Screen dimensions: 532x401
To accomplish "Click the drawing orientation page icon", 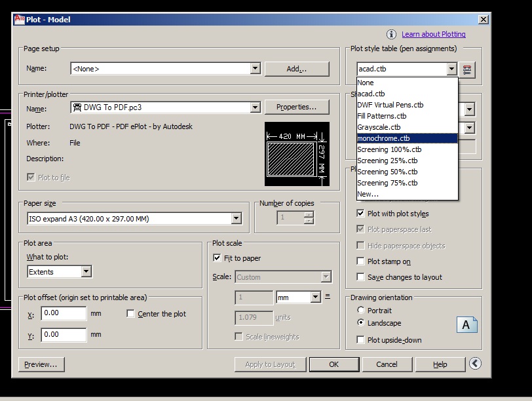I will pyautogui.click(x=467, y=325).
